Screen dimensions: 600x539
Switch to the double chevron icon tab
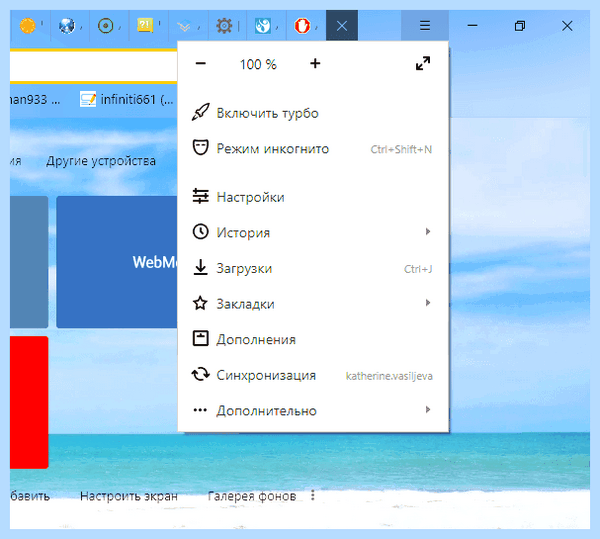pos(184,27)
